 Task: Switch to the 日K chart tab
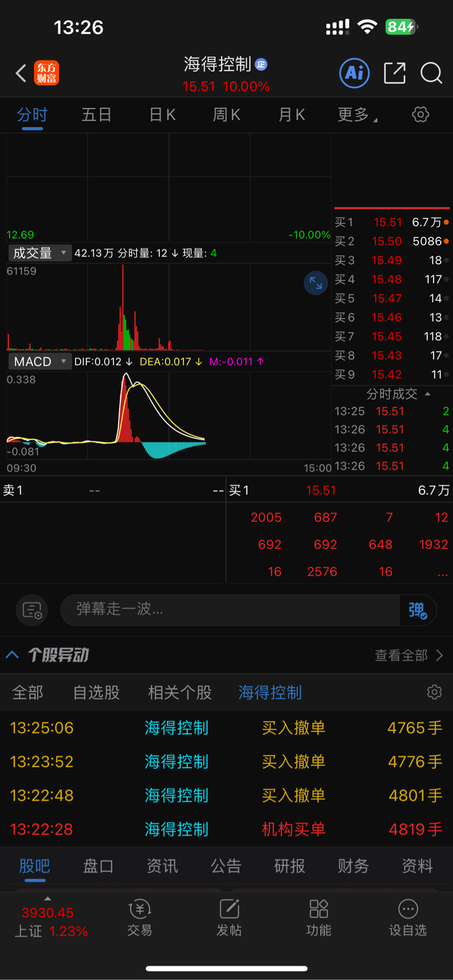click(x=162, y=114)
